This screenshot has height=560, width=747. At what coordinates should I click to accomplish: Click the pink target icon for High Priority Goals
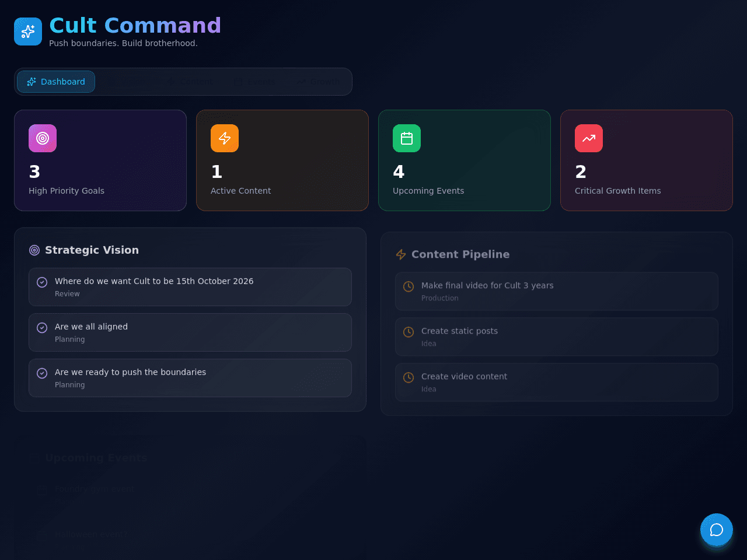point(43,138)
